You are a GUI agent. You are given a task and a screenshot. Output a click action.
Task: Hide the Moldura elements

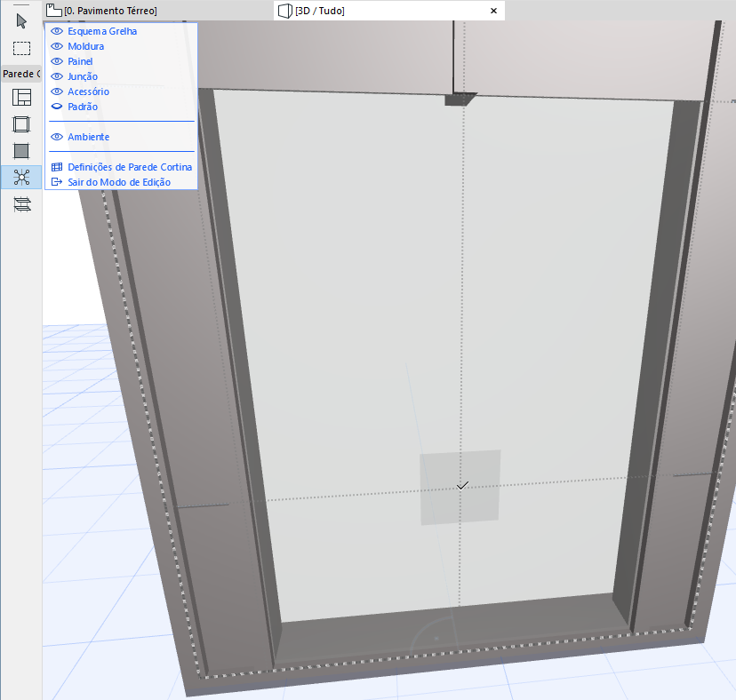57,46
